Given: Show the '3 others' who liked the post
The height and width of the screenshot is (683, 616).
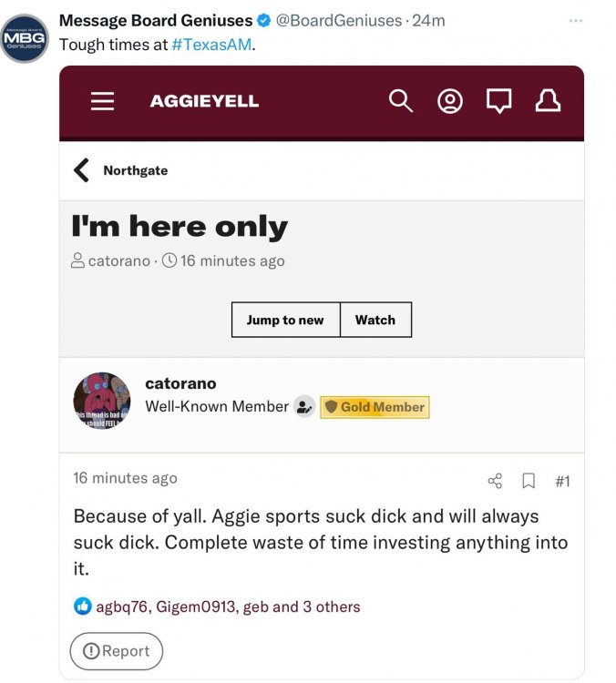Looking at the screenshot, I should click(332, 607).
